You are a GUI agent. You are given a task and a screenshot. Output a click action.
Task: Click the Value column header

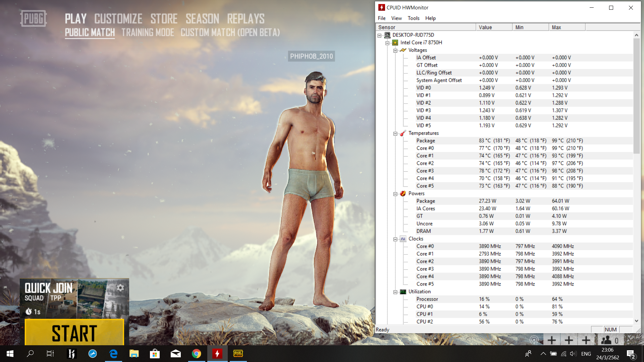[x=494, y=27]
